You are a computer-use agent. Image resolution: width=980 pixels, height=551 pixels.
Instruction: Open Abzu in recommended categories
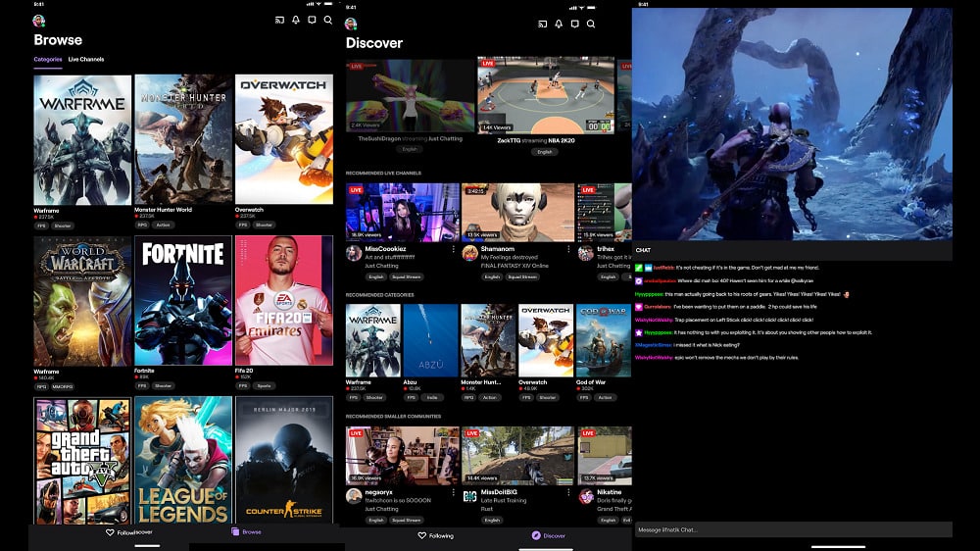[x=430, y=340]
